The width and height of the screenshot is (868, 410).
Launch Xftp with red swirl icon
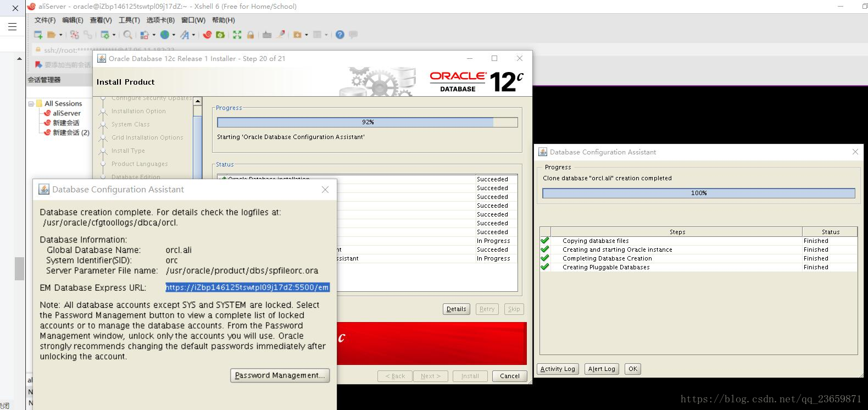click(207, 35)
